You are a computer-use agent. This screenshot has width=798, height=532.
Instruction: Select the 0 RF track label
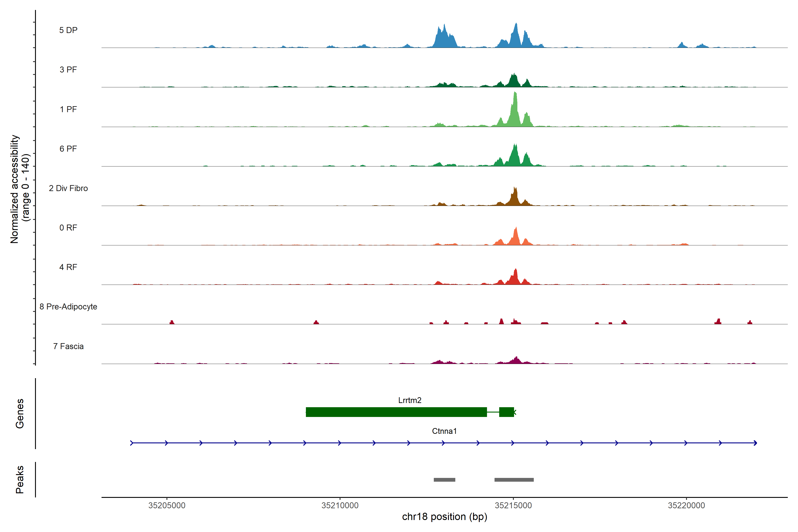click(x=68, y=228)
